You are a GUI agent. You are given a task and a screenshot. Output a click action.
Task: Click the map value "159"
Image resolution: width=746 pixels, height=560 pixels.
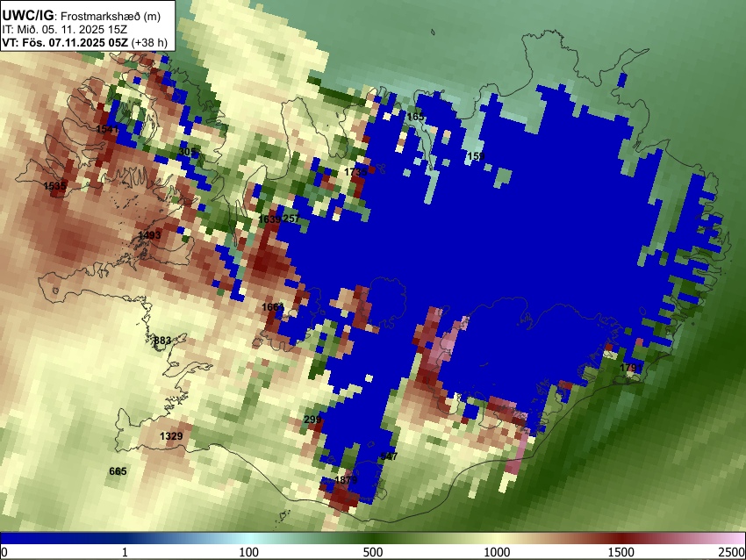tap(476, 156)
